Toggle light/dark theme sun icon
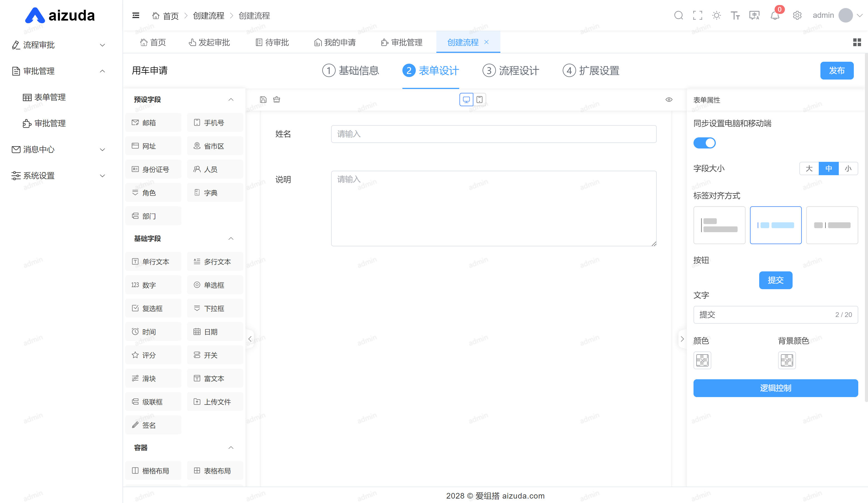Image resolution: width=868 pixels, height=503 pixels. coord(716,16)
